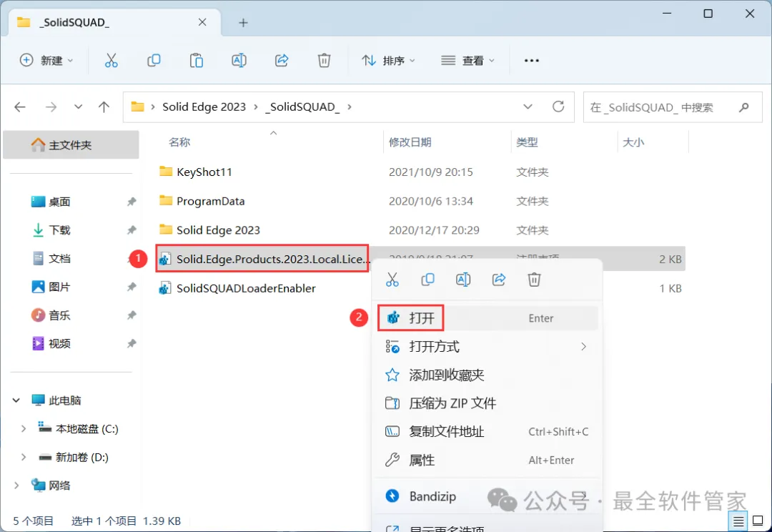Click the search magnifier icon
772x532 pixels.
744,107
